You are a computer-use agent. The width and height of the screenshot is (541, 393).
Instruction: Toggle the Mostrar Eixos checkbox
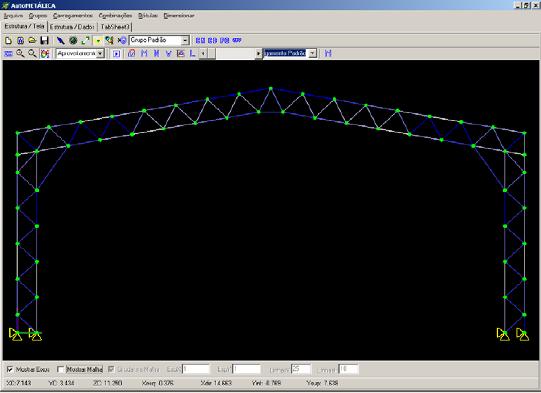10,370
